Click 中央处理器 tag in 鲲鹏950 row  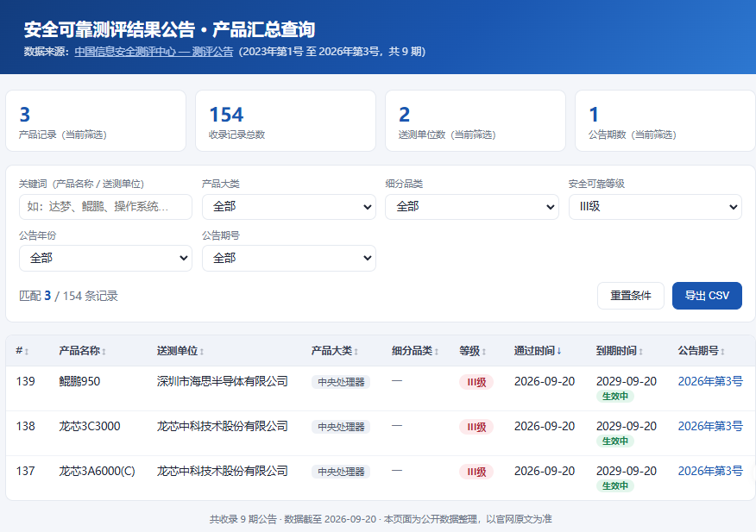(341, 382)
